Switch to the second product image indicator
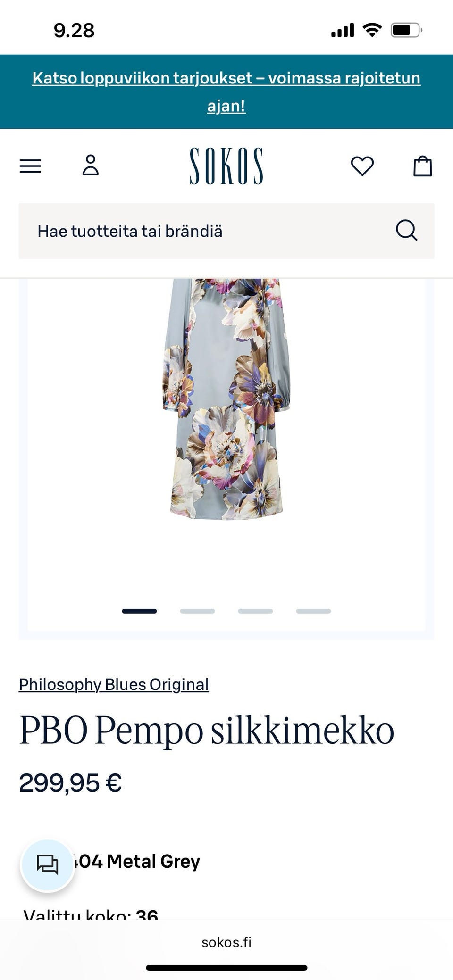This screenshot has height=980, width=453. [197, 611]
